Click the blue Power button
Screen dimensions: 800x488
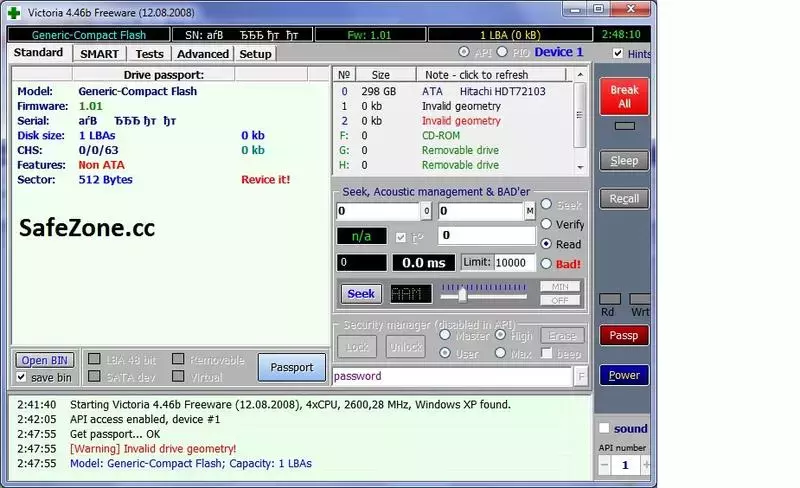tap(624, 375)
